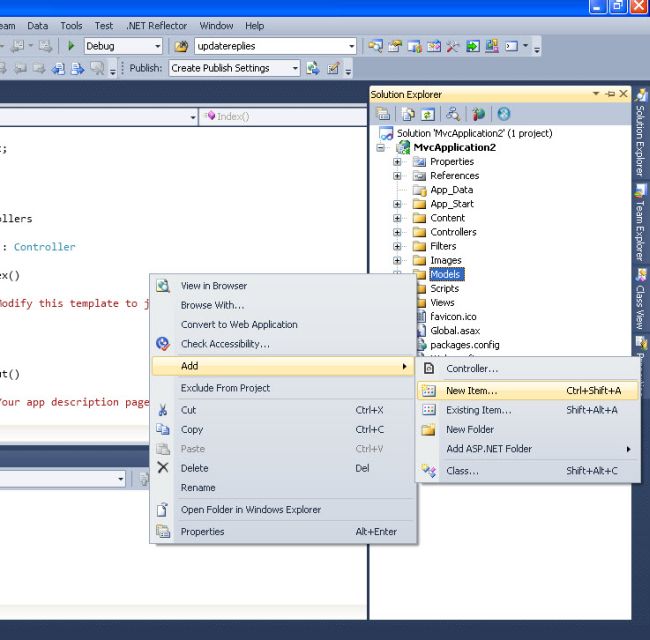The height and width of the screenshot is (640, 650).
Task: Click the green Start Debugging play icon
Action: tap(71, 46)
